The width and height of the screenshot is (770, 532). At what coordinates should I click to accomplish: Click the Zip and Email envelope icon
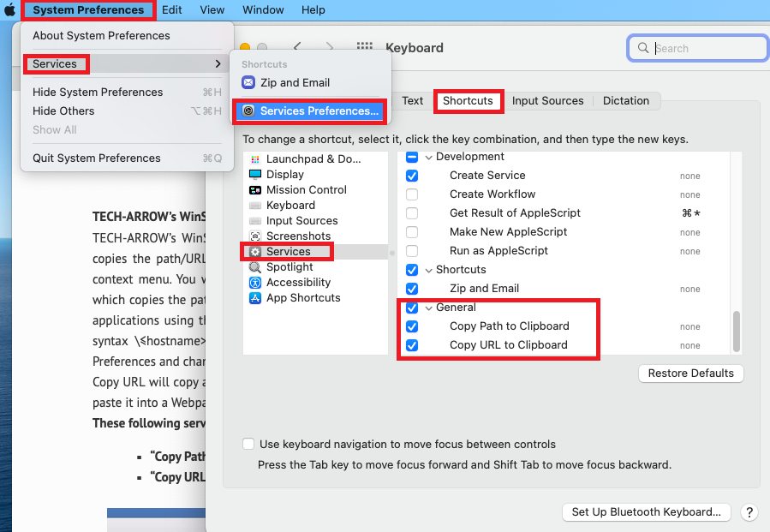(x=248, y=83)
